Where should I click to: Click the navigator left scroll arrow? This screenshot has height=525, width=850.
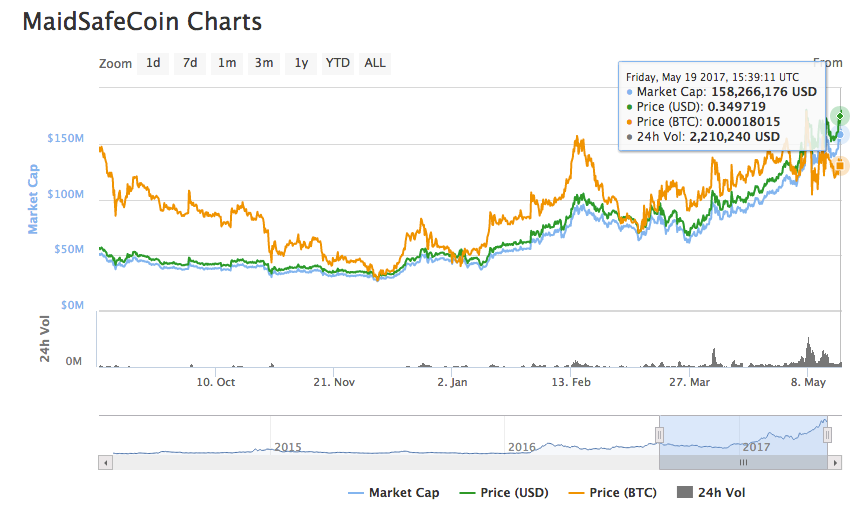(x=106, y=463)
